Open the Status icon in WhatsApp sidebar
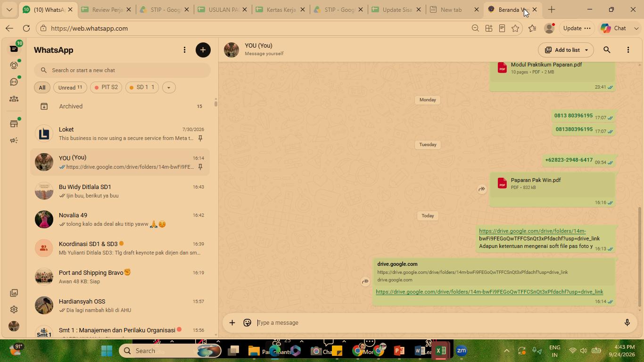The image size is (644, 362). point(14,66)
